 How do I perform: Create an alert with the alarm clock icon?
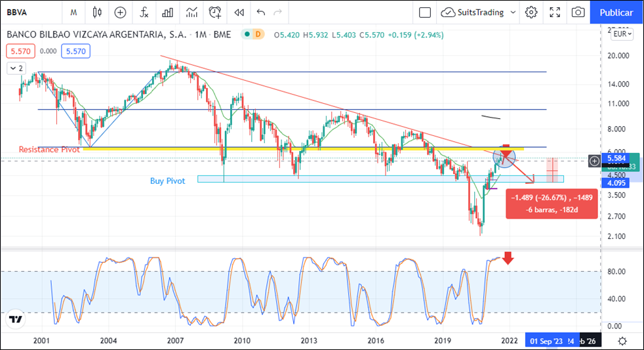[x=215, y=12]
